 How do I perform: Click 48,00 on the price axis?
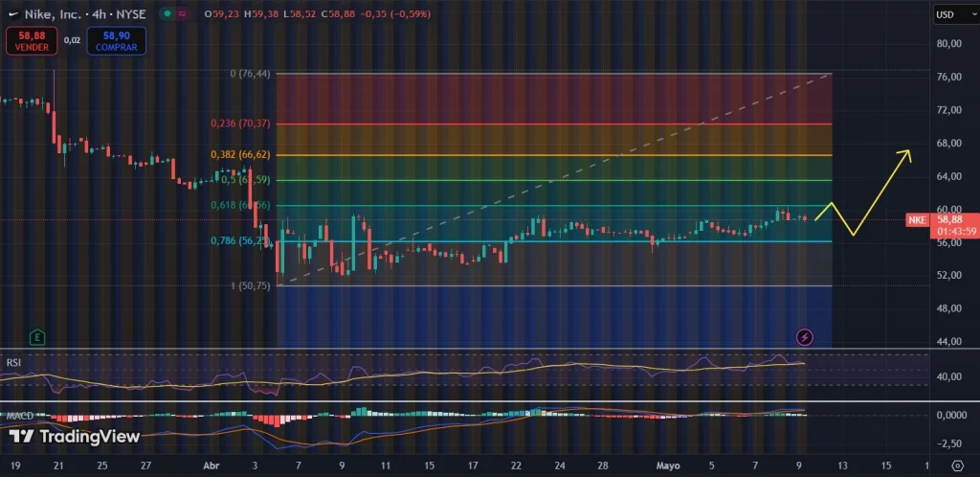click(x=949, y=308)
